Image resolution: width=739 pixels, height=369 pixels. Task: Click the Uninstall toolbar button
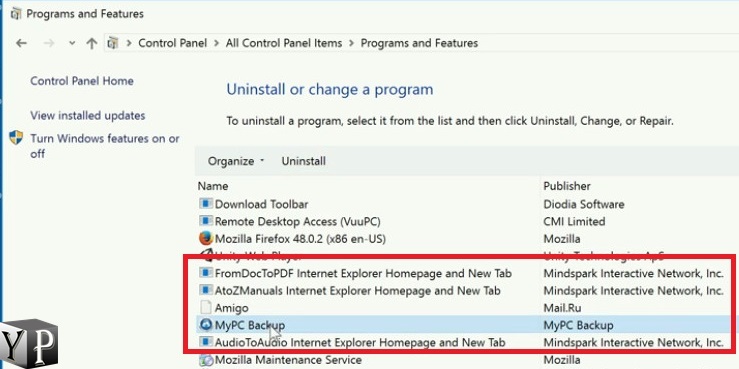(304, 161)
